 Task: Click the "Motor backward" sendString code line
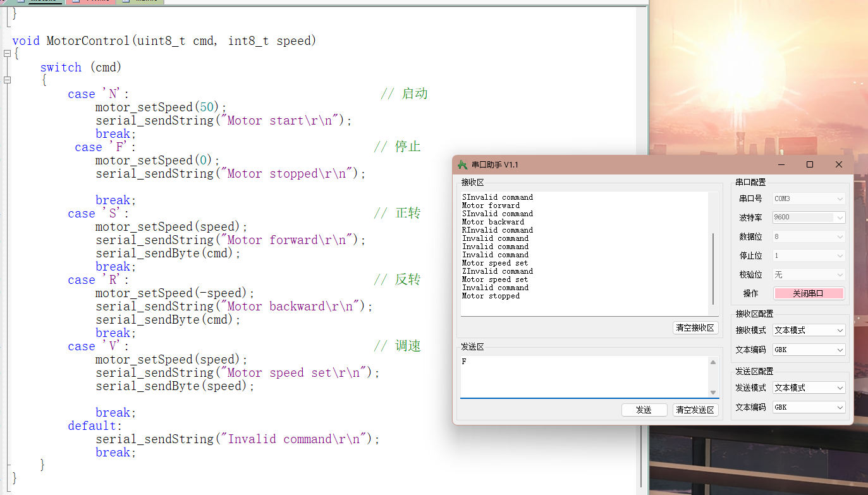pyautogui.click(x=235, y=307)
